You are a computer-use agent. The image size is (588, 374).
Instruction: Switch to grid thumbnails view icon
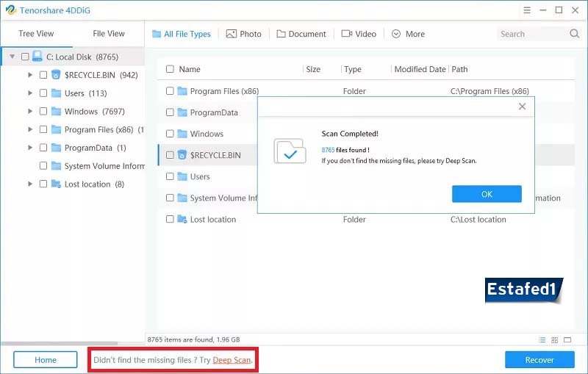[556, 340]
